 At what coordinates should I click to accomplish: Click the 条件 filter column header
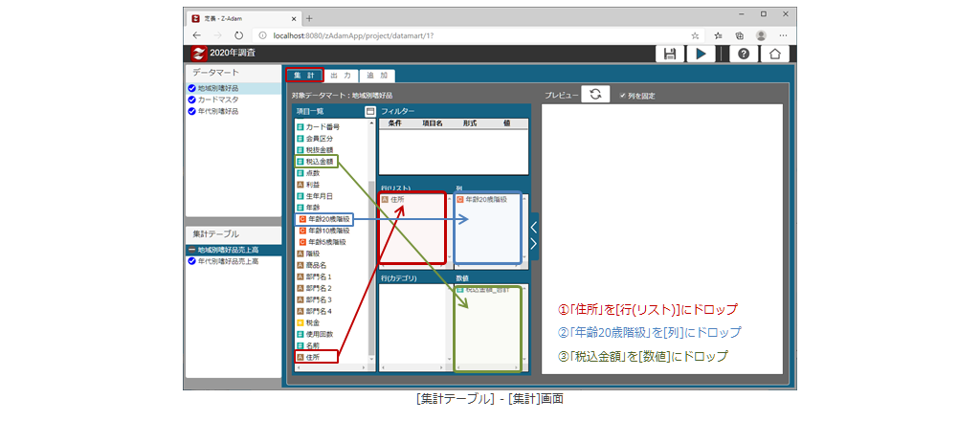click(x=395, y=123)
